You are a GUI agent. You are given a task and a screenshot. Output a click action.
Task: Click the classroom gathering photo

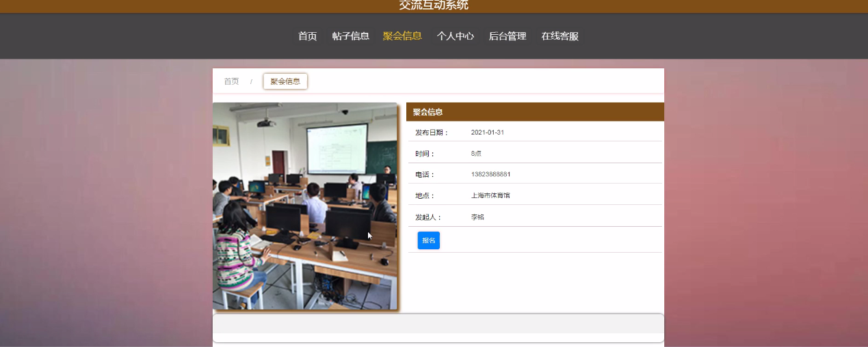coord(305,206)
